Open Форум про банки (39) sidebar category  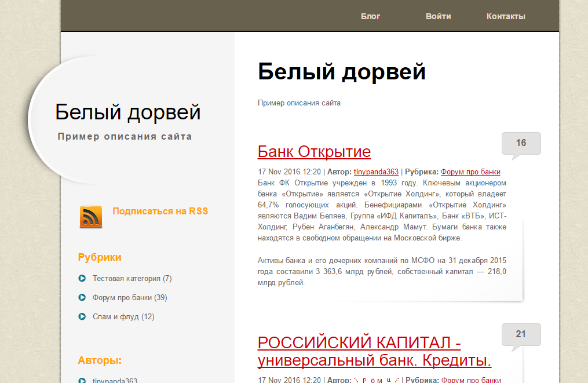tap(130, 298)
